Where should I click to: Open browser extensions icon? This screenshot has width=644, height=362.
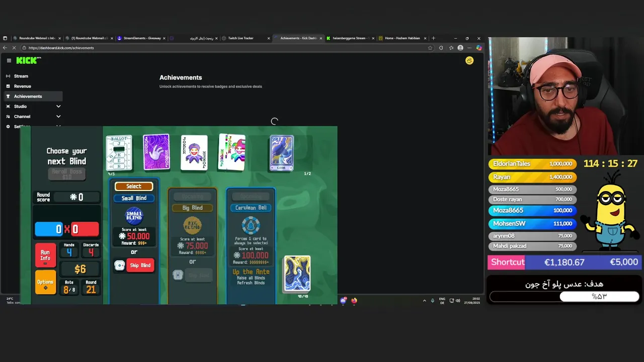pyautogui.click(x=441, y=48)
